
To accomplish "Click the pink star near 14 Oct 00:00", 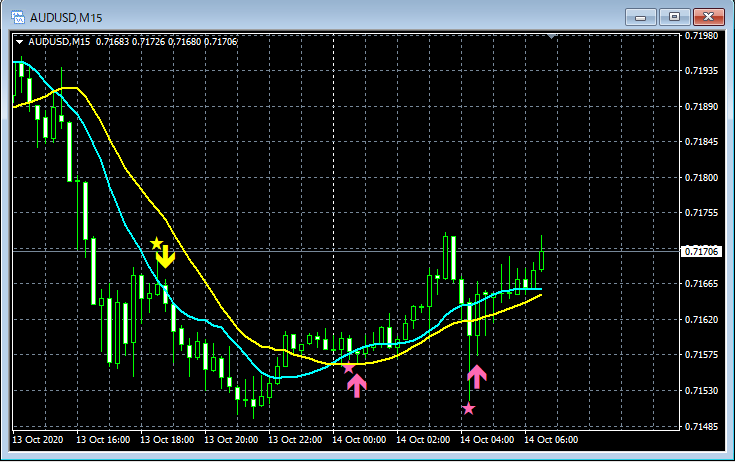I will [x=348, y=368].
